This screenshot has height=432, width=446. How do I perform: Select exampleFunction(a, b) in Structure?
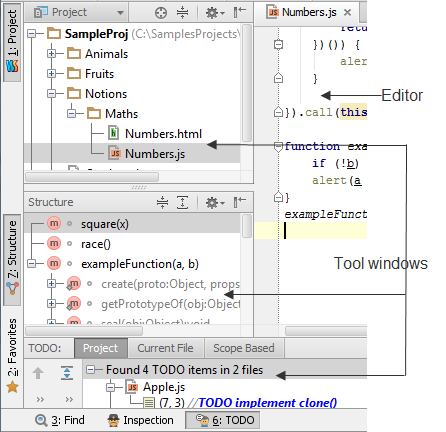(x=140, y=264)
